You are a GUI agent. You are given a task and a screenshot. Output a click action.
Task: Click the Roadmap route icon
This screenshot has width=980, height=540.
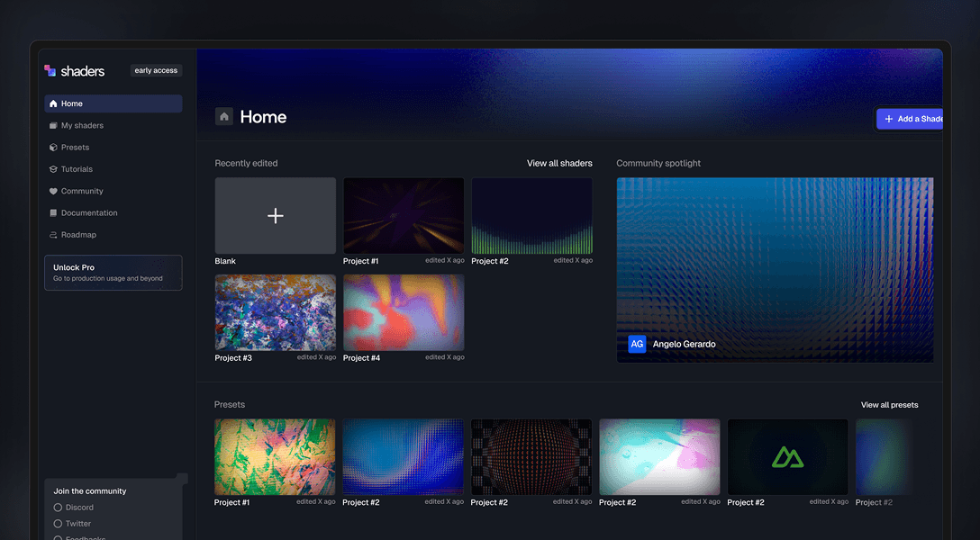pos(53,235)
